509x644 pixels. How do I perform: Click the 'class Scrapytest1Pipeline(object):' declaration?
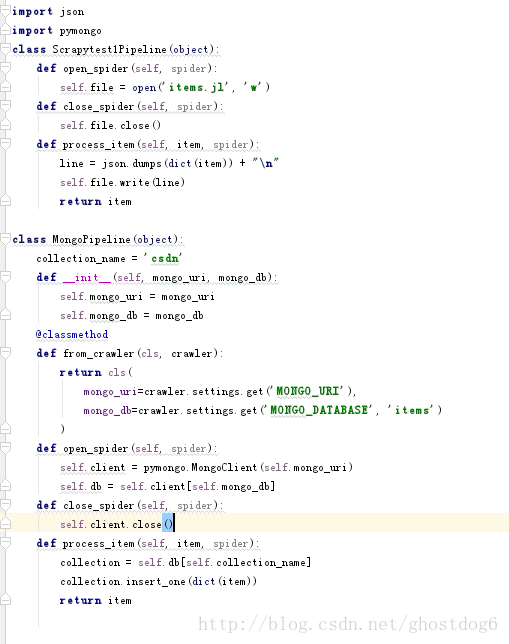115,49
